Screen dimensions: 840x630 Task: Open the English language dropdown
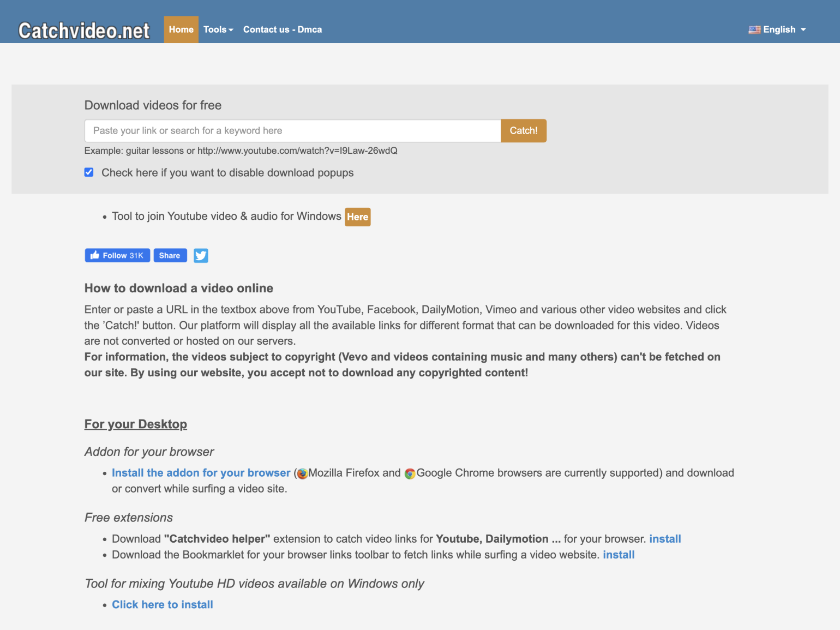(x=777, y=29)
